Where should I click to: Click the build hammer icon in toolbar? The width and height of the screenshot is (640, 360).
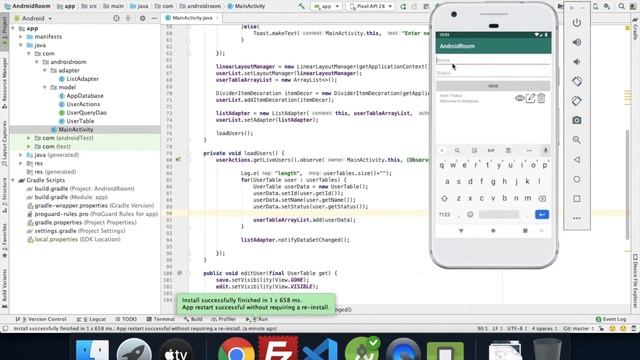(x=301, y=6)
